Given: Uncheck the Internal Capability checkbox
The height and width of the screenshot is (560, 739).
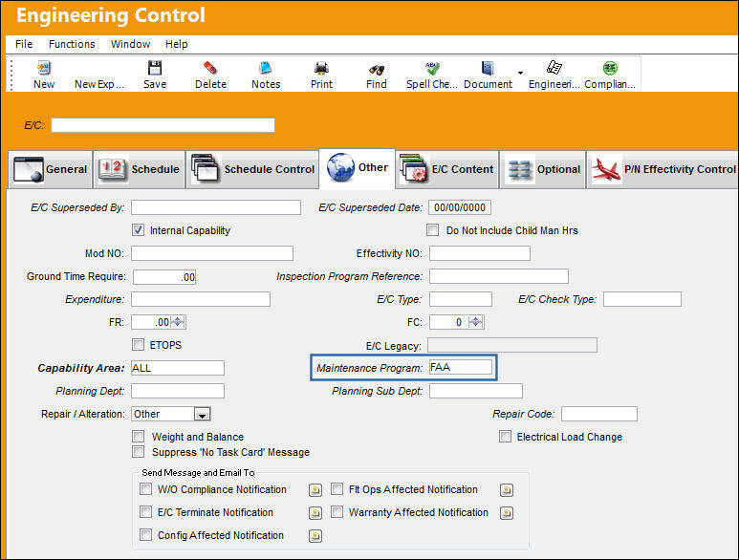Looking at the screenshot, I should pos(138,230).
